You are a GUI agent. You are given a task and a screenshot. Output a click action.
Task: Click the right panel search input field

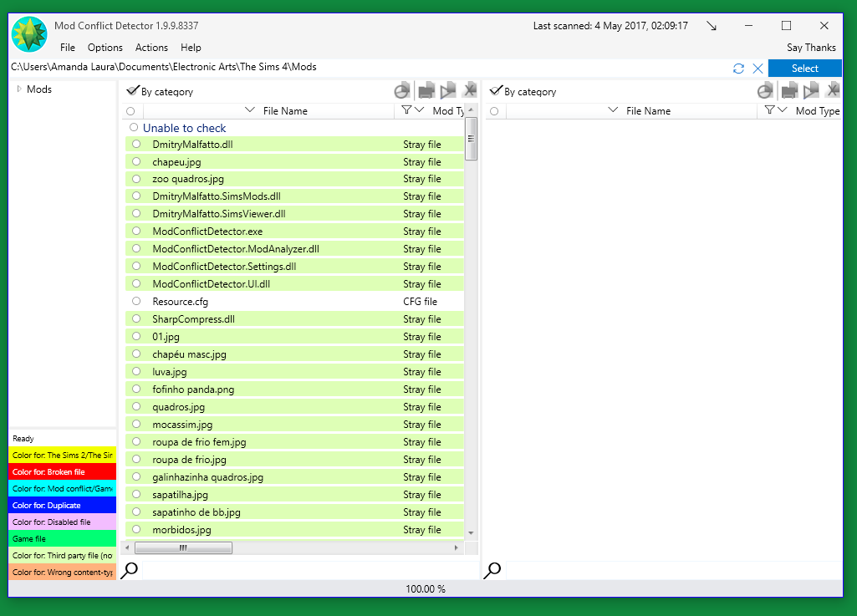point(674,570)
